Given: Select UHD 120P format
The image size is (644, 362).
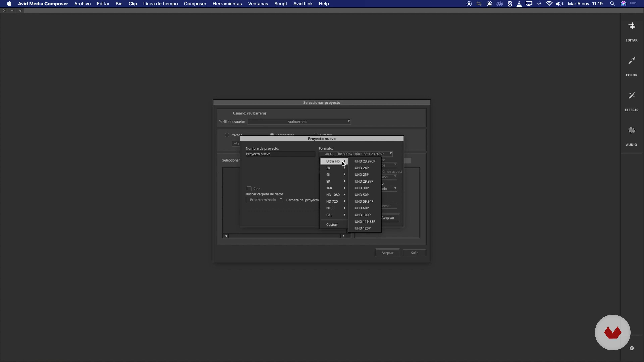Looking at the screenshot, I should point(365,228).
